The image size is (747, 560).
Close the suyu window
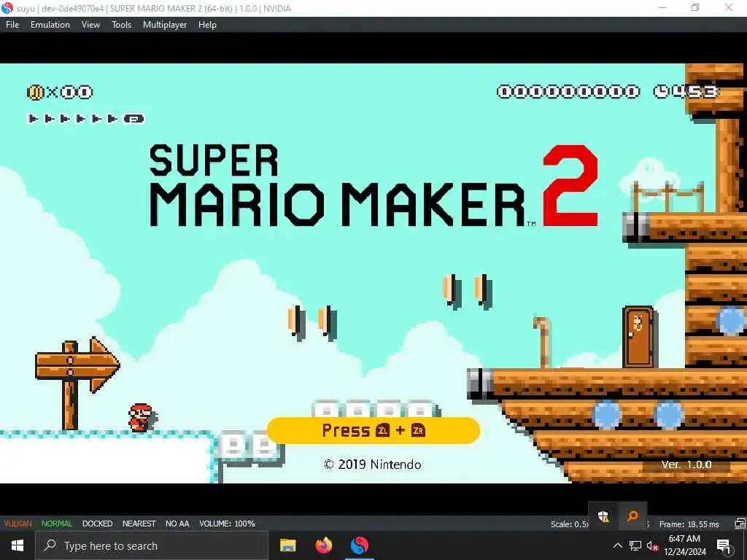[x=729, y=7]
